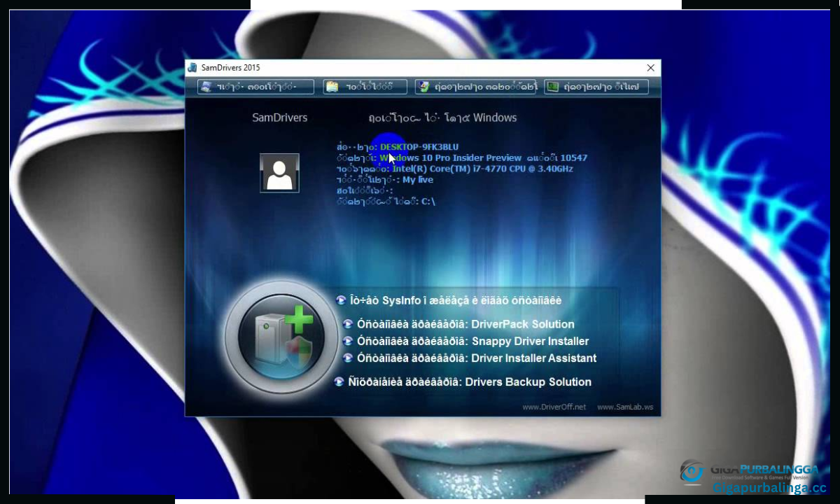Screen dimensions: 840x504
Task: Launch DriverPack Solution installer
Action: 458,324
